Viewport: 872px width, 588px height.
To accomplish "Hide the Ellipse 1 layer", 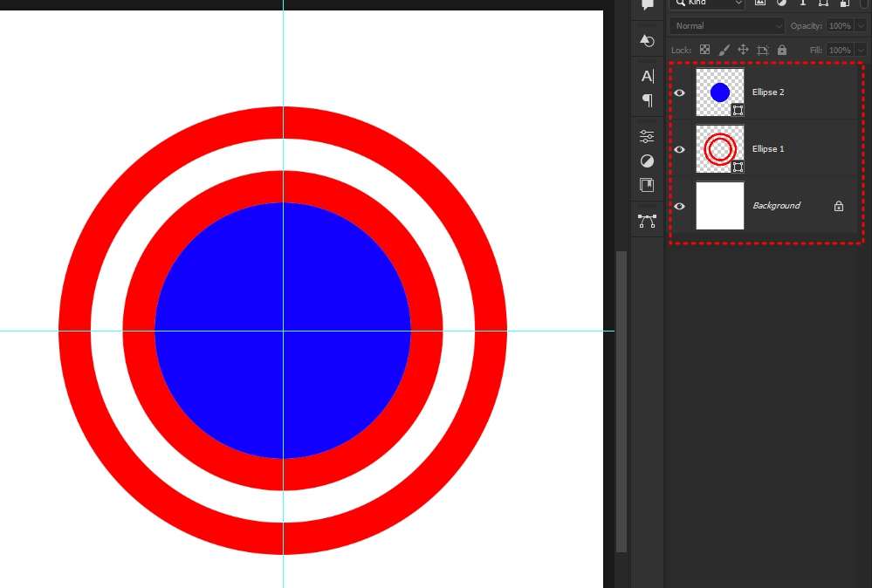I will pyautogui.click(x=680, y=149).
